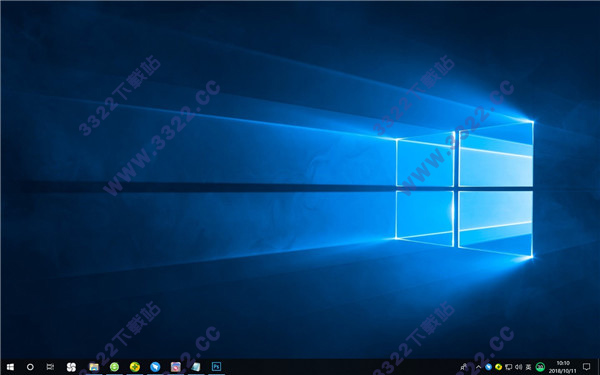Image resolution: width=600 pixels, height=375 pixels.
Task: Open the blue bird app on the taskbar
Action: click(x=155, y=367)
